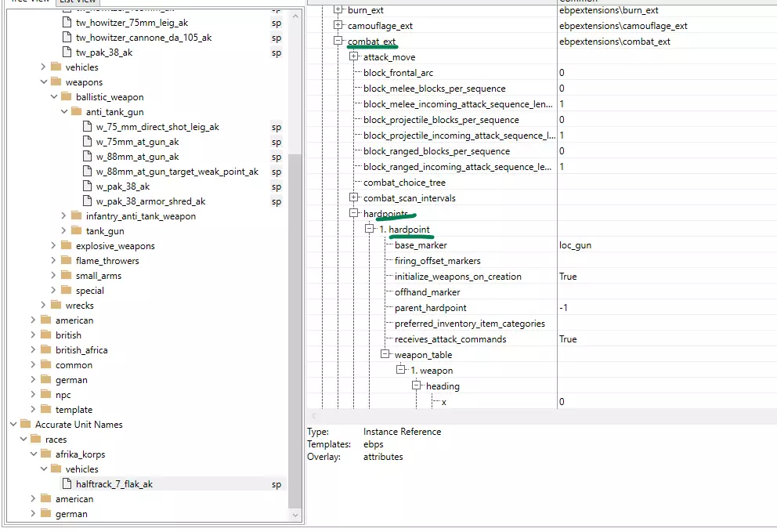Click the w_88mm_at_gun_target_weak_point_ak file icon

[x=87, y=171]
